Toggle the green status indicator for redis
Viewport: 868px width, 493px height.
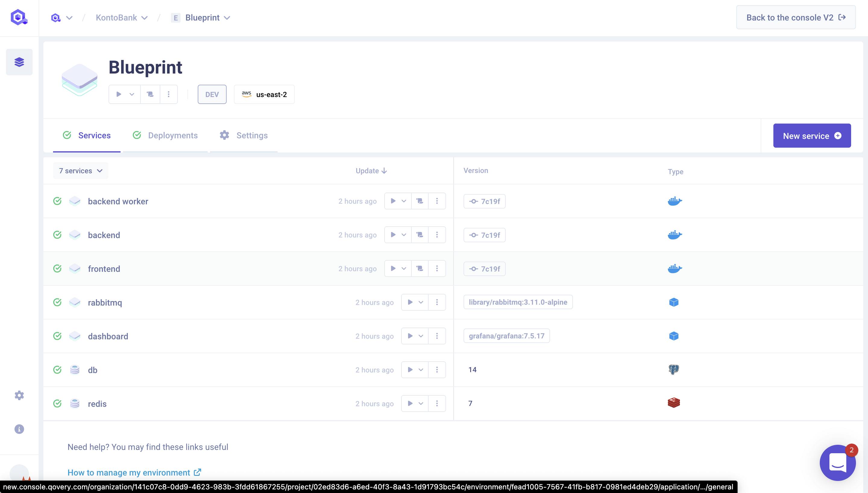pyautogui.click(x=58, y=404)
